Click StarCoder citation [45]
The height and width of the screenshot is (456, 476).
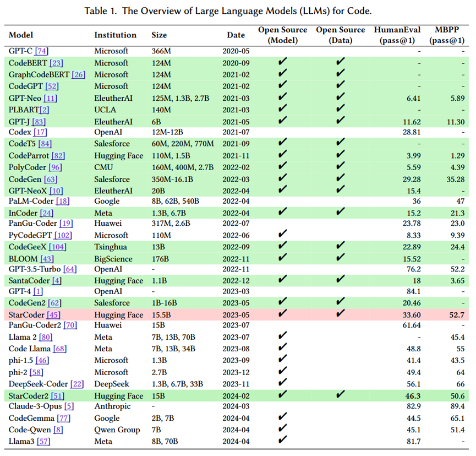click(53, 314)
